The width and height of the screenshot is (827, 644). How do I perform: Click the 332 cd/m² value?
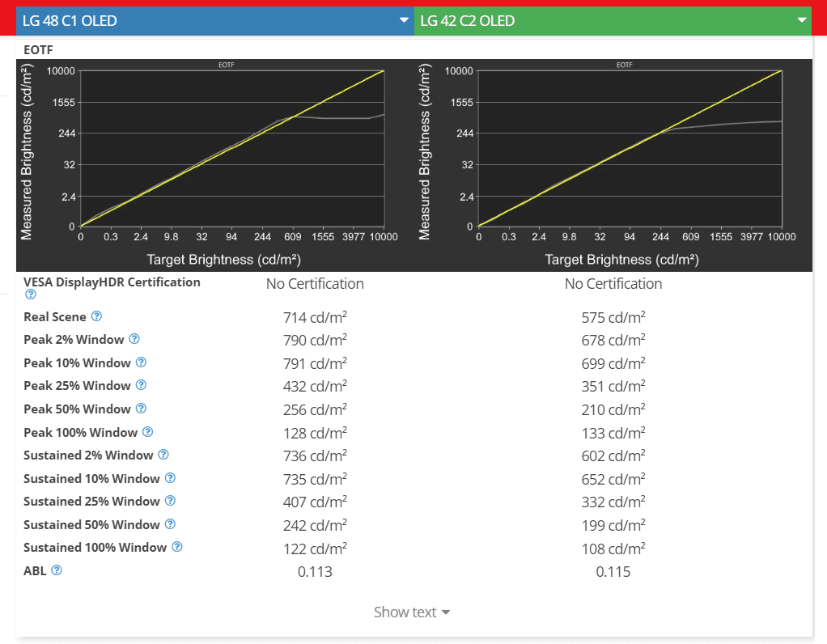pos(613,502)
